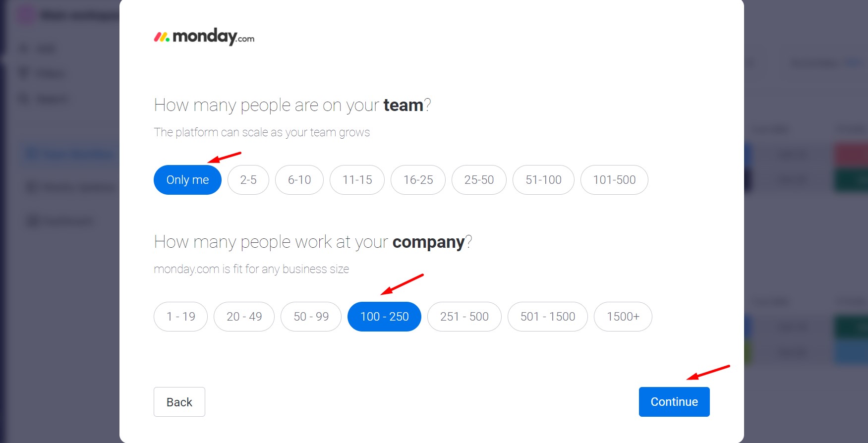Screen dimensions: 868x443
Task: Go back with the Back button
Action: click(x=179, y=402)
